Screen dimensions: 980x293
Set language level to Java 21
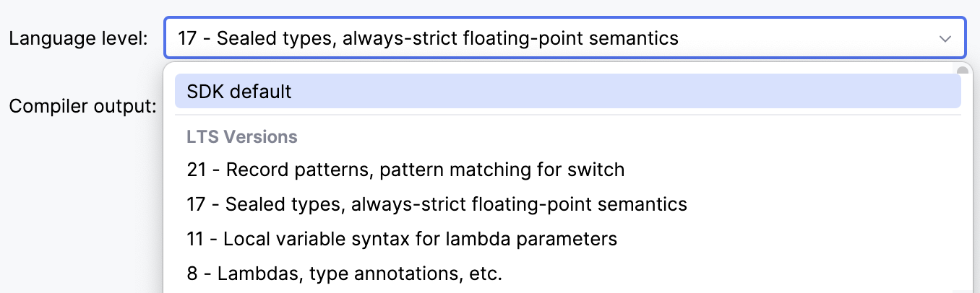[405, 170]
